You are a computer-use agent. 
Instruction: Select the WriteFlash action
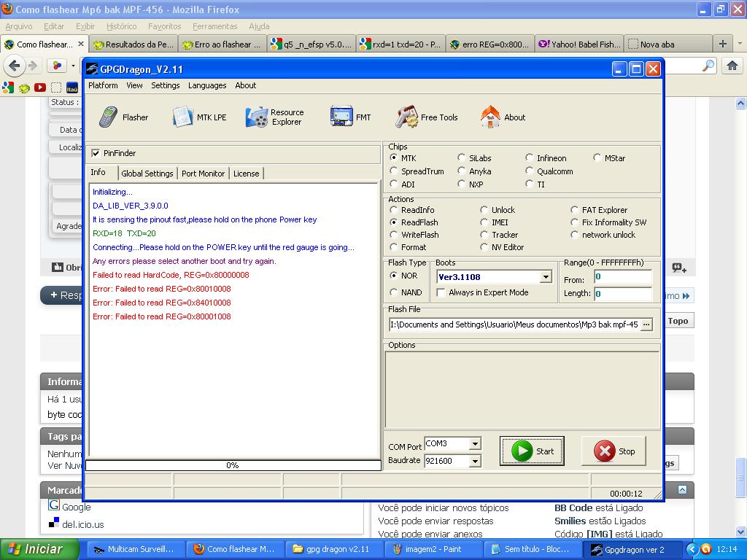coord(393,234)
